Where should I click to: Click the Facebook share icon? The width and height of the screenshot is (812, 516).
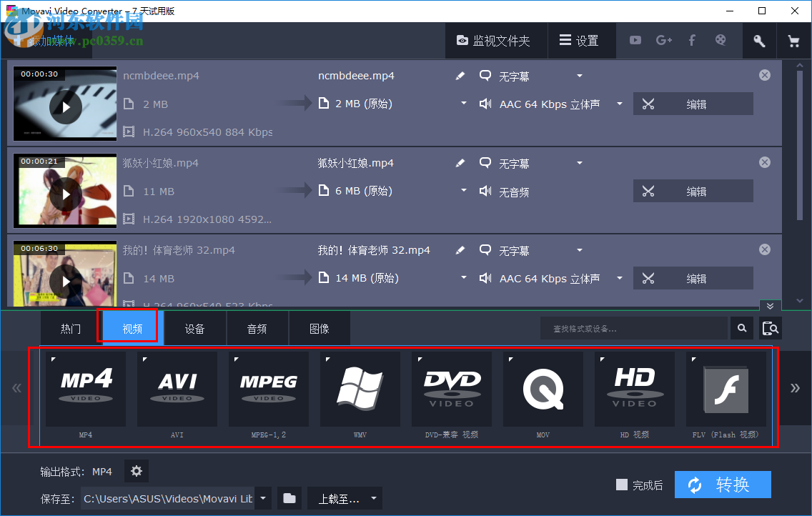[692, 40]
